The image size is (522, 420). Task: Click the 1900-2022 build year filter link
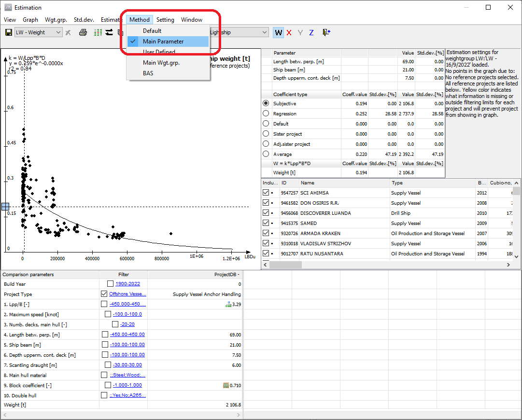coord(128,284)
